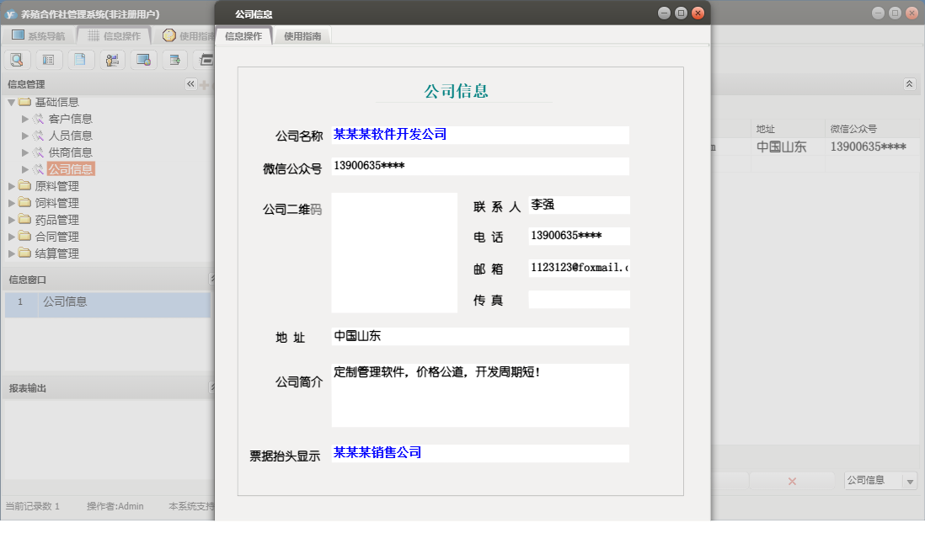Expand the 药品管理 folder

(12, 219)
